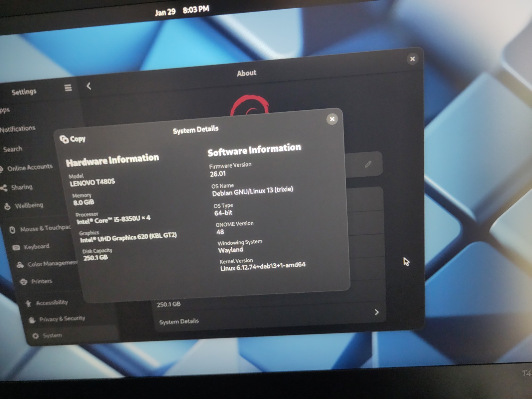Click the printer icon in the sidebar
532x399 pixels.
coord(24,282)
